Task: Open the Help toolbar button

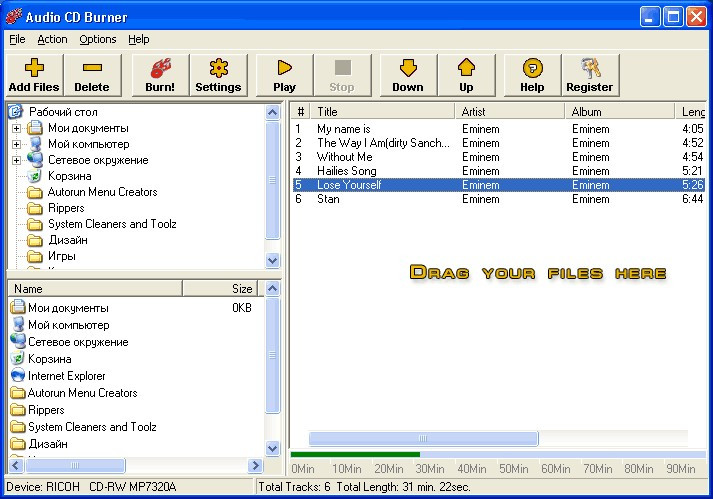Action: tap(532, 75)
